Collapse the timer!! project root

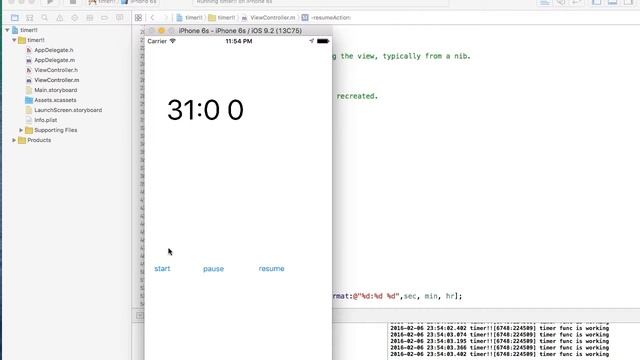(7, 30)
